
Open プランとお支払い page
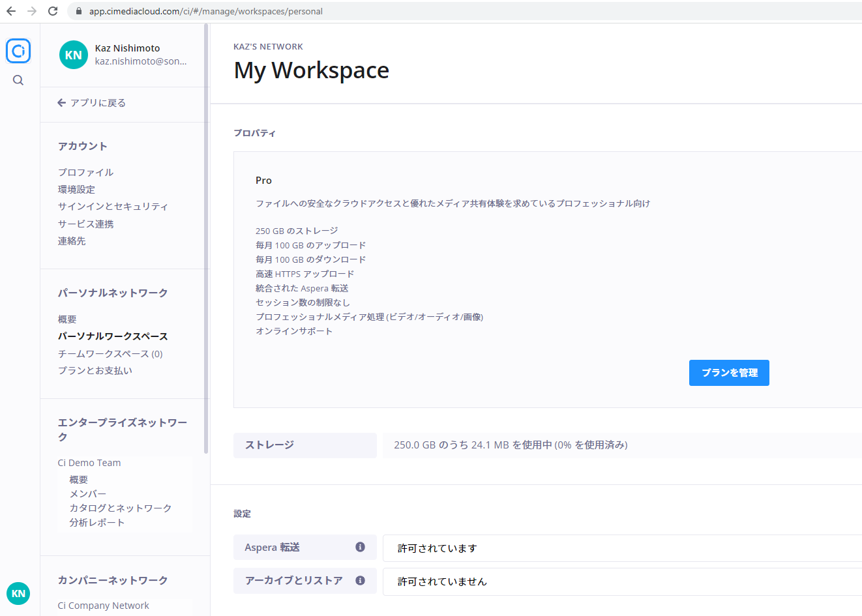pyautogui.click(x=95, y=370)
